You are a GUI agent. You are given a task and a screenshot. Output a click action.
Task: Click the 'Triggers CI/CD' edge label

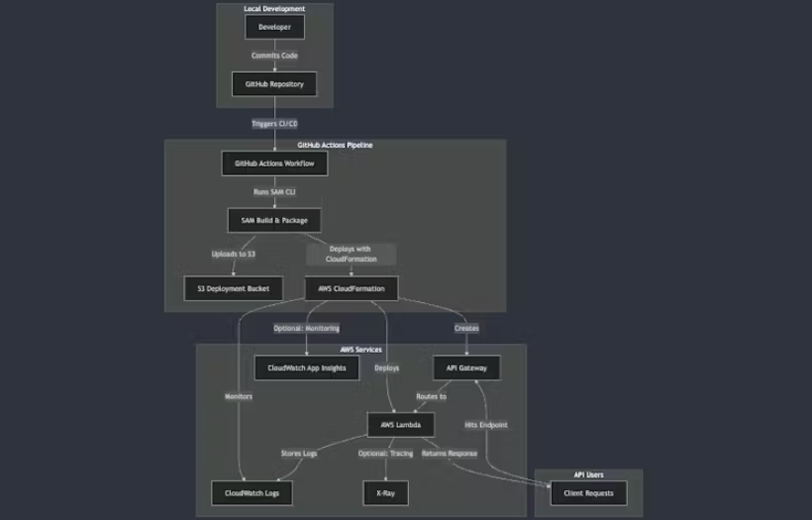pyautogui.click(x=274, y=123)
